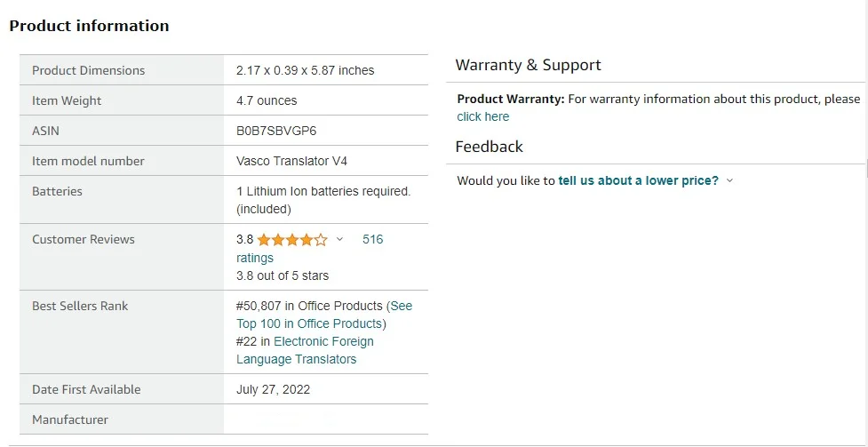The image size is (868, 447).
Task: Expand the star rating breakdown chevron
Action: (x=339, y=240)
